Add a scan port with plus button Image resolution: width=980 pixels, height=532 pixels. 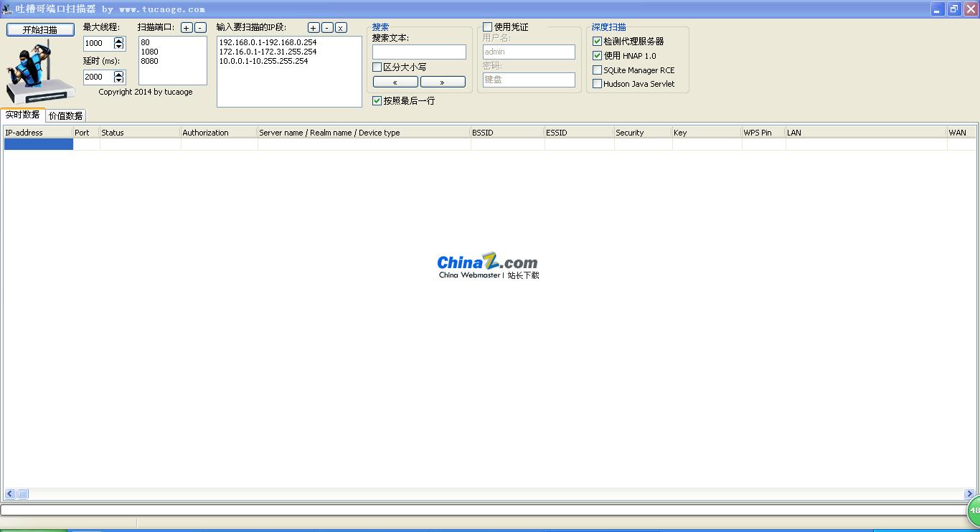tap(187, 28)
